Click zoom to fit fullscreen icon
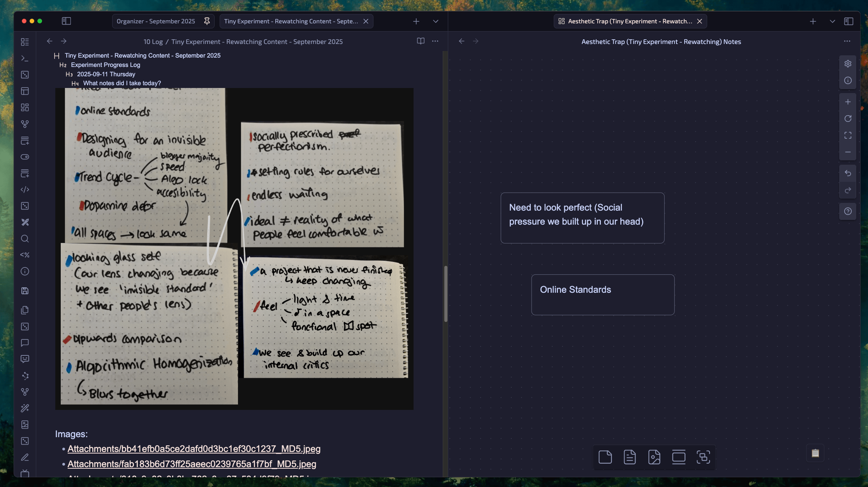The width and height of the screenshot is (868, 487). click(x=848, y=135)
